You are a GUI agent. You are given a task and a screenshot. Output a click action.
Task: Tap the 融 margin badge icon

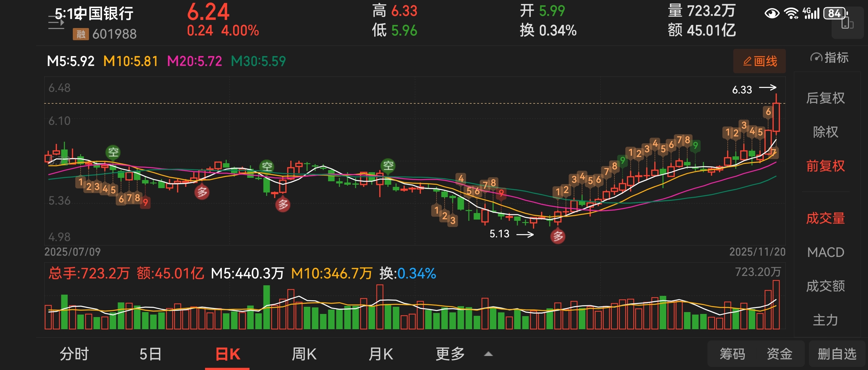coord(81,34)
